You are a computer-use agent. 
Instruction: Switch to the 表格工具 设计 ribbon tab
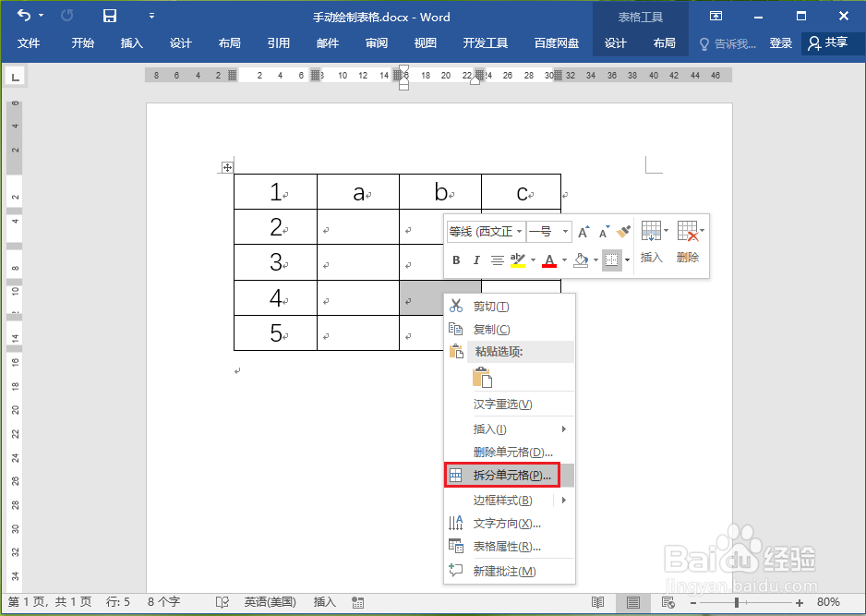615,42
